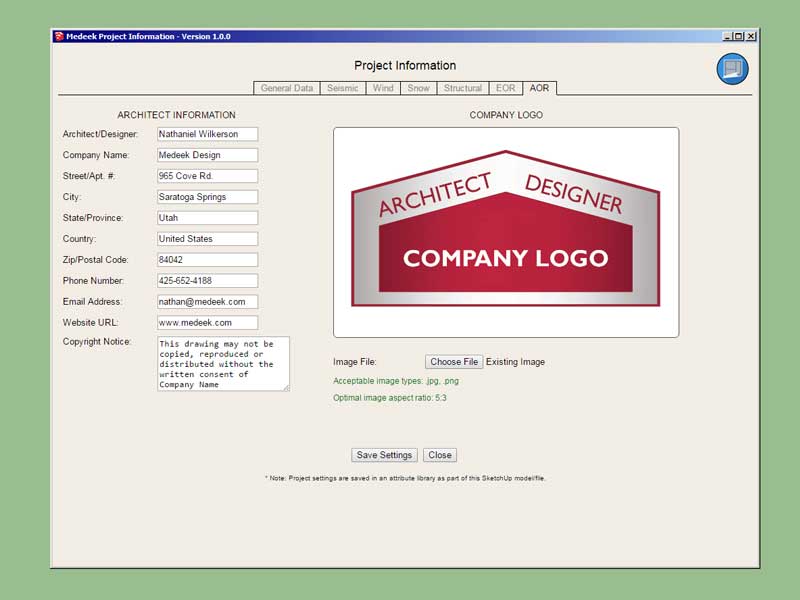Click the Medeek app icon in title bar

click(x=59, y=36)
